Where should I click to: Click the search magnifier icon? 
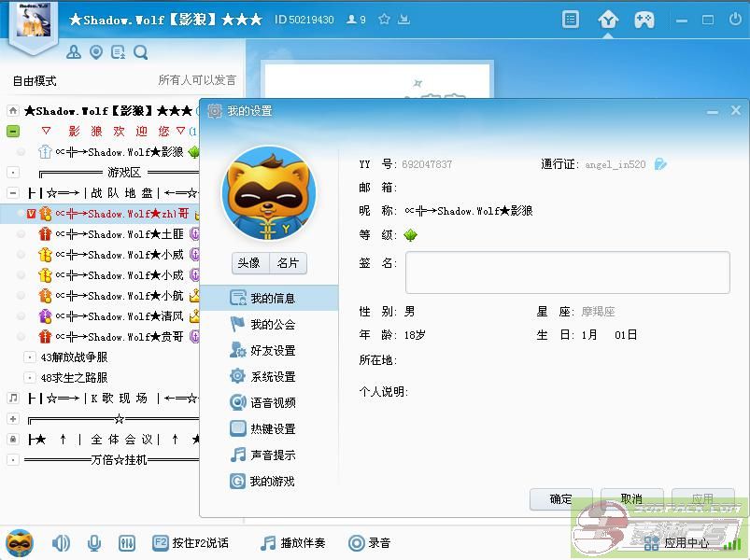click(x=141, y=52)
